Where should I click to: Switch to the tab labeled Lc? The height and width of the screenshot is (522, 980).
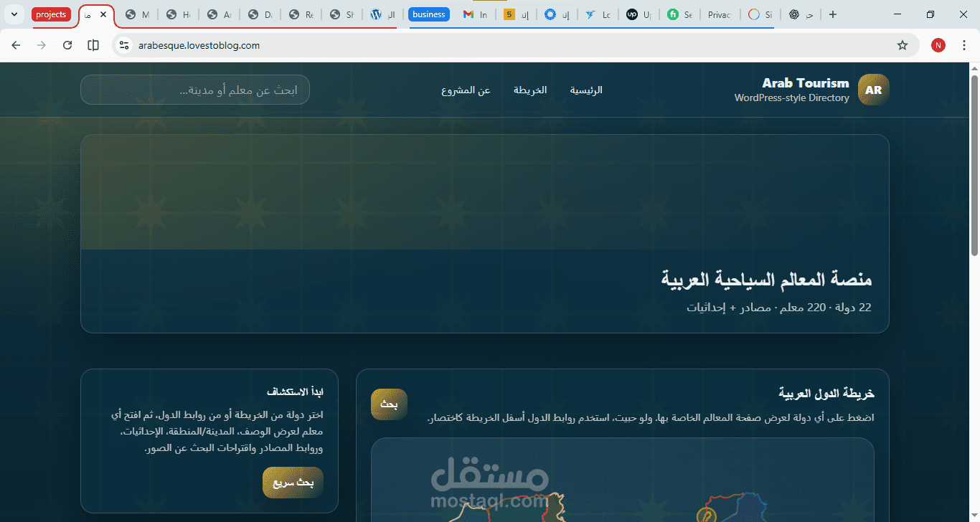(x=598, y=14)
